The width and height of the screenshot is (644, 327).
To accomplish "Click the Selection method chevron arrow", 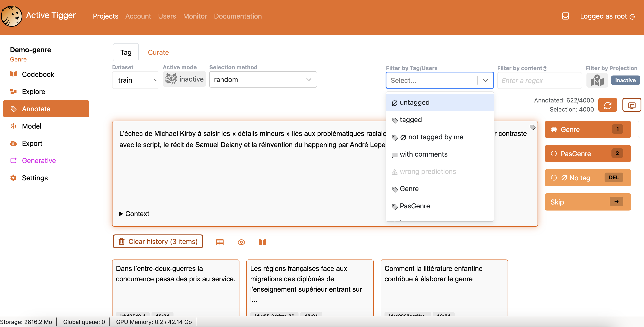I will pyautogui.click(x=309, y=80).
